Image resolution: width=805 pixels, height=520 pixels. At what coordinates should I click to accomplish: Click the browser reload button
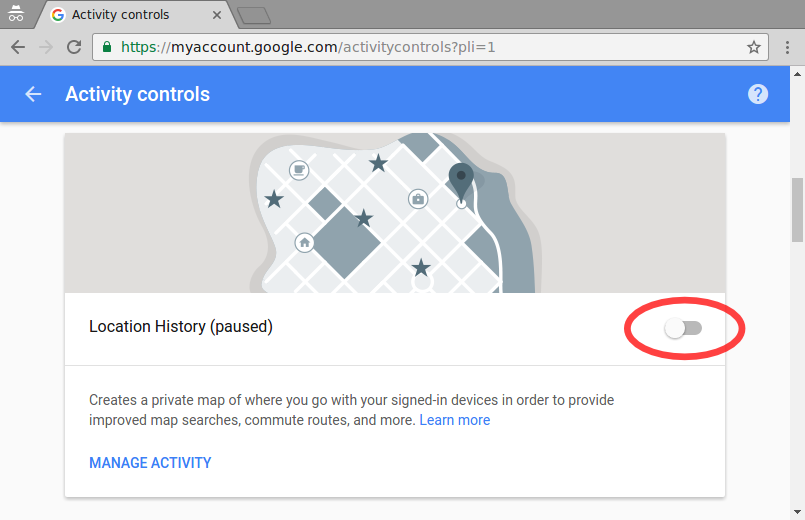click(74, 47)
